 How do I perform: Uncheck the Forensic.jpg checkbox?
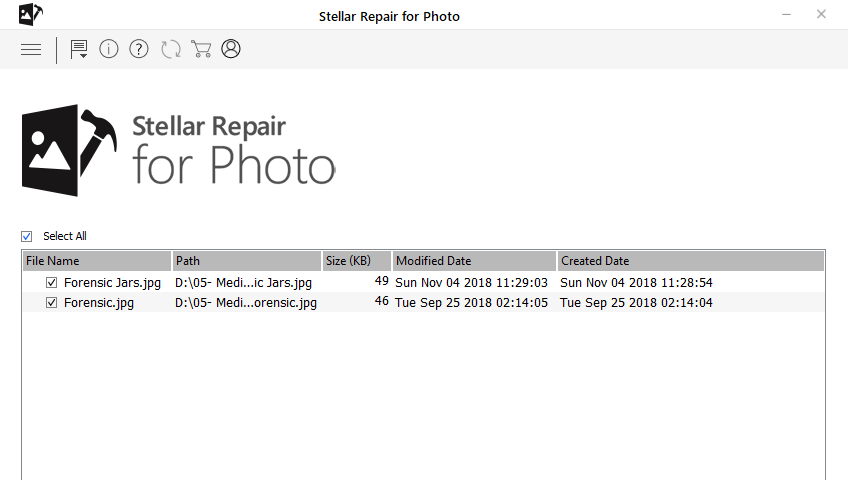[x=51, y=302]
